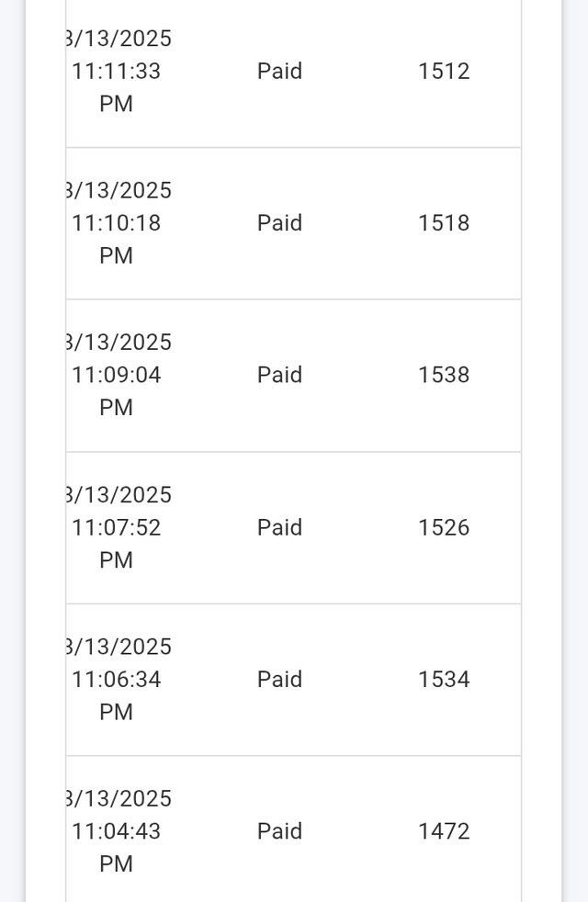Select the value 1526
Screen dimensions: 588x902
point(444,527)
